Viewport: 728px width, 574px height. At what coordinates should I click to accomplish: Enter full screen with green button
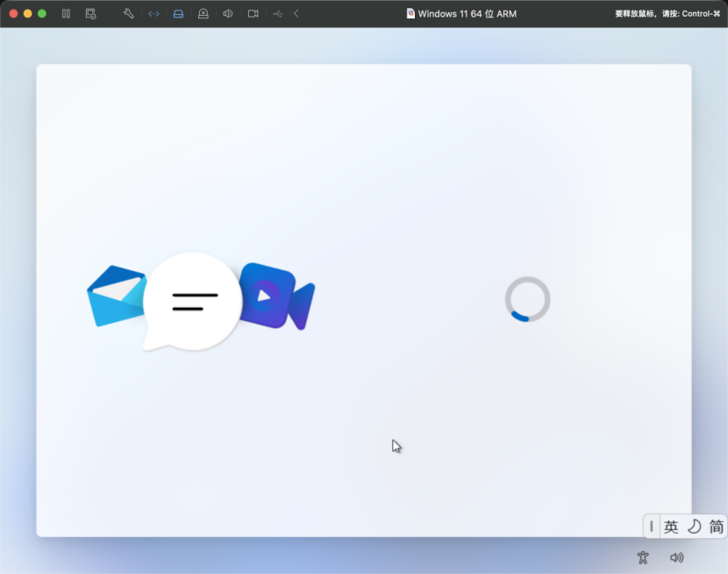[x=42, y=13]
